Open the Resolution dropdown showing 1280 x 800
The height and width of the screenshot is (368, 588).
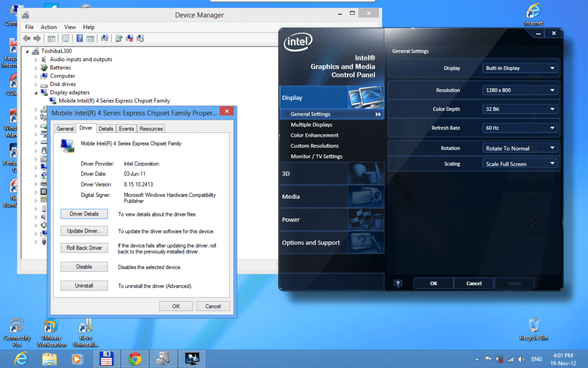click(x=520, y=90)
